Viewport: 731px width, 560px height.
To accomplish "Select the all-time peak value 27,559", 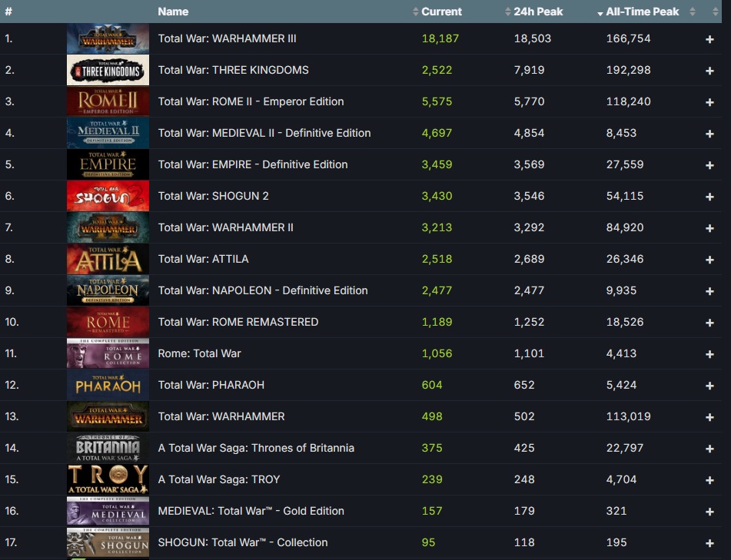I will click(x=625, y=164).
